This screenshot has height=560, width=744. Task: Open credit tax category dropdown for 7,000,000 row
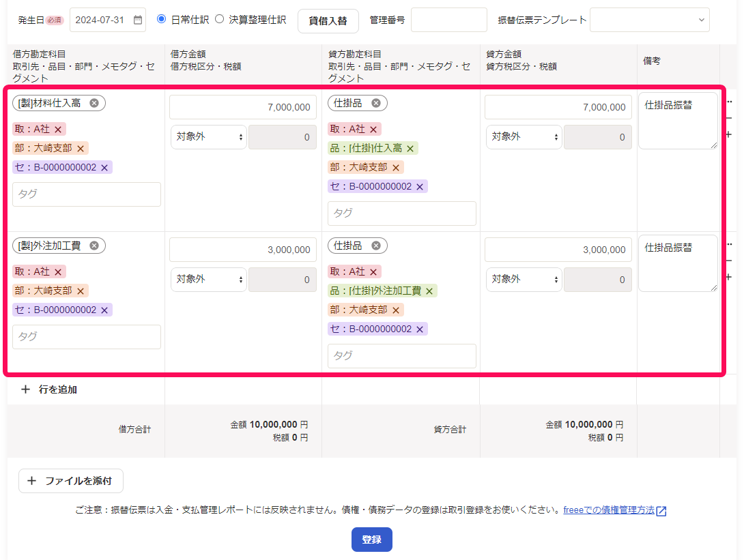[x=524, y=137]
